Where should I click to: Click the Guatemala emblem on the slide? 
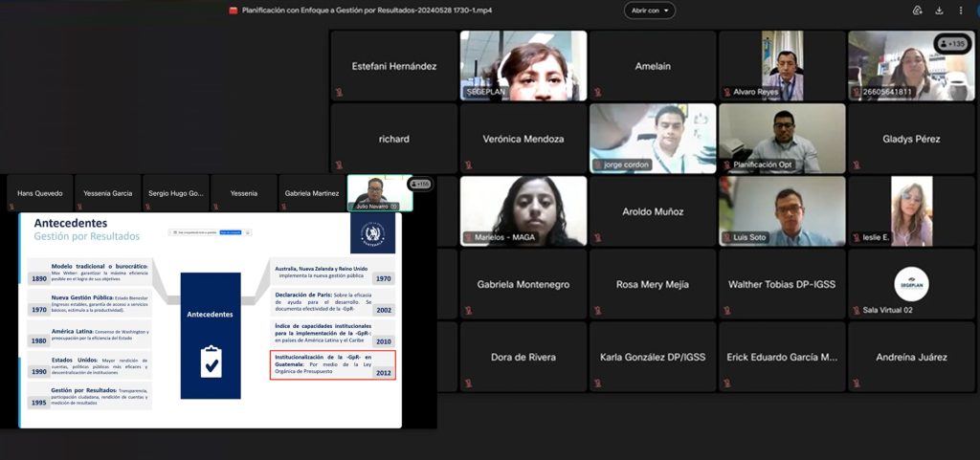click(x=367, y=233)
